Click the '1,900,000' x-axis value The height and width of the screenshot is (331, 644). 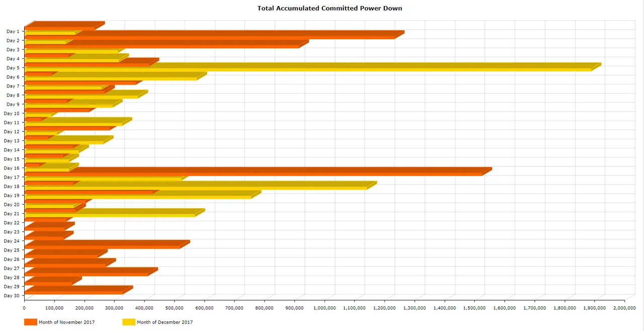(x=594, y=307)
